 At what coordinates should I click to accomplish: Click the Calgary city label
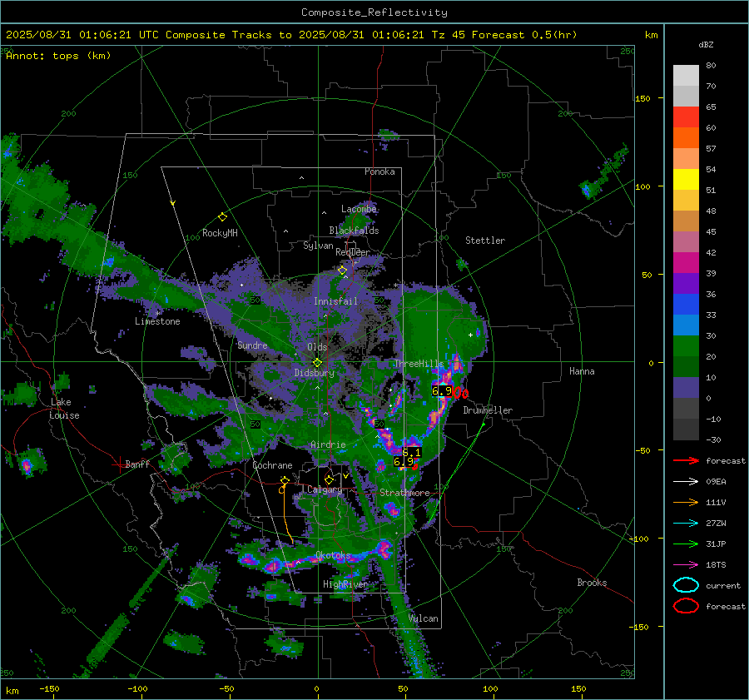click(x=325, y=489)
